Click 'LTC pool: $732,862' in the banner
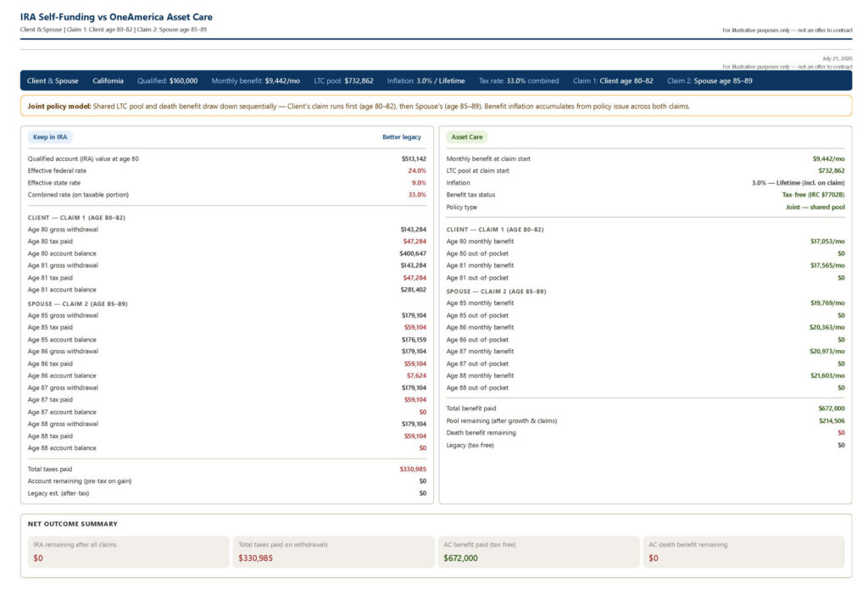The height and width of the screenshot is (594, 868). point(343,80)
